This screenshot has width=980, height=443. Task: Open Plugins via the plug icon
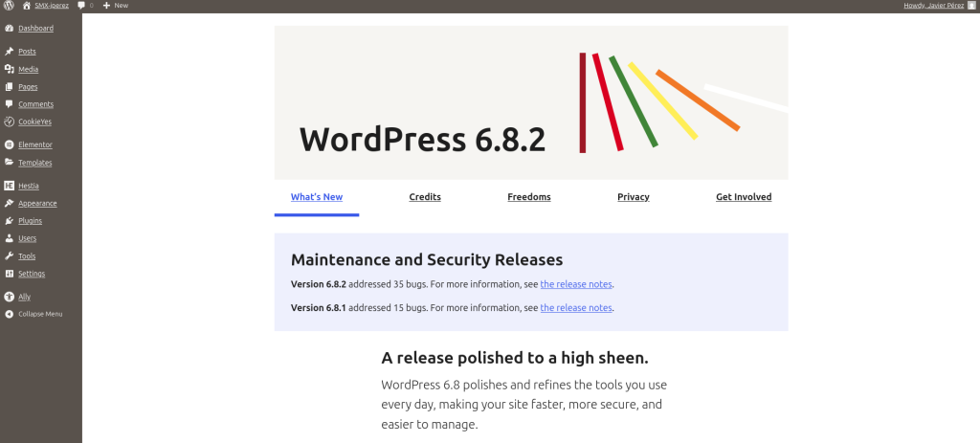9,220
